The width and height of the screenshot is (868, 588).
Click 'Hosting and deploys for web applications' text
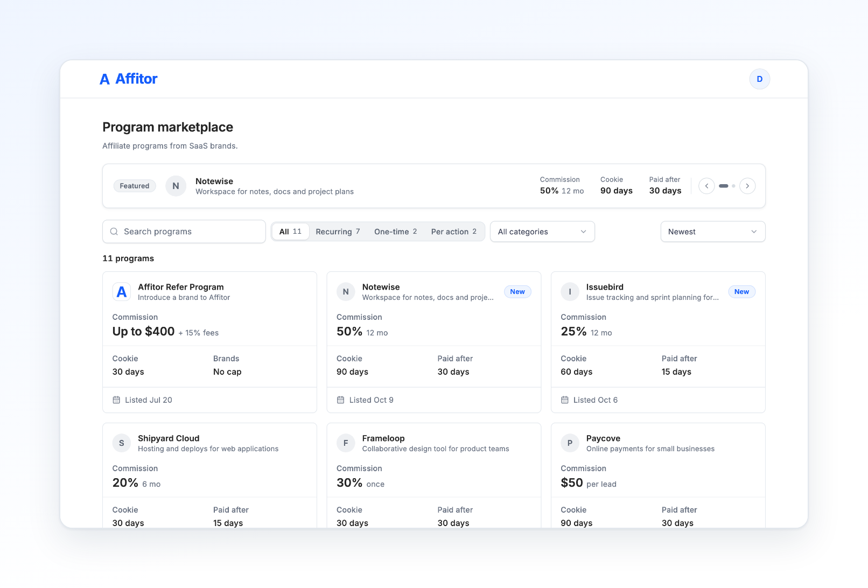(208, 449)
